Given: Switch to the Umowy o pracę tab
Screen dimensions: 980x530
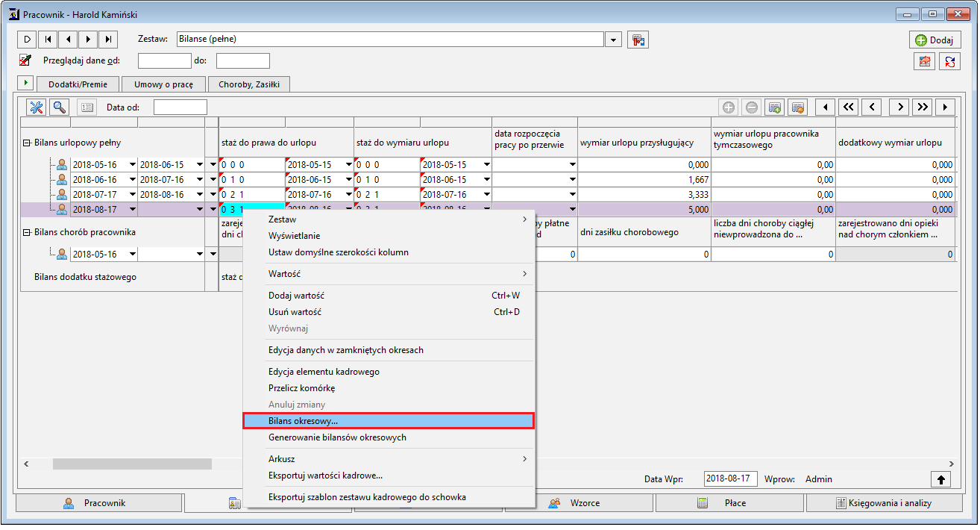Looking at the screenshot, I should coord(163,84).
